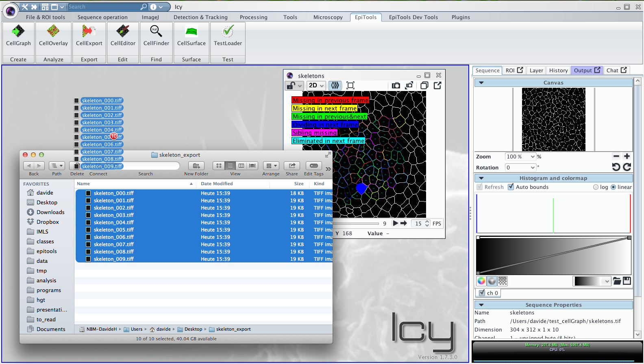Open the Share menu in Finder

292,166
